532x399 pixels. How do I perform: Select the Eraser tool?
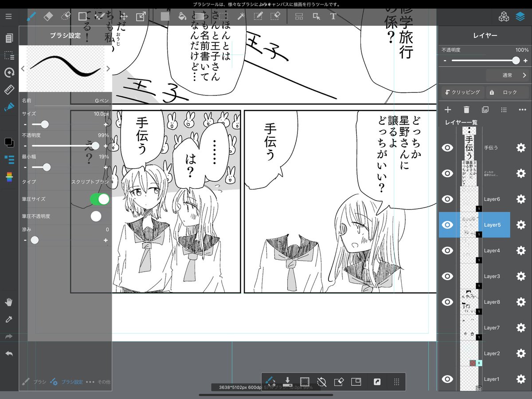point(48,16)
